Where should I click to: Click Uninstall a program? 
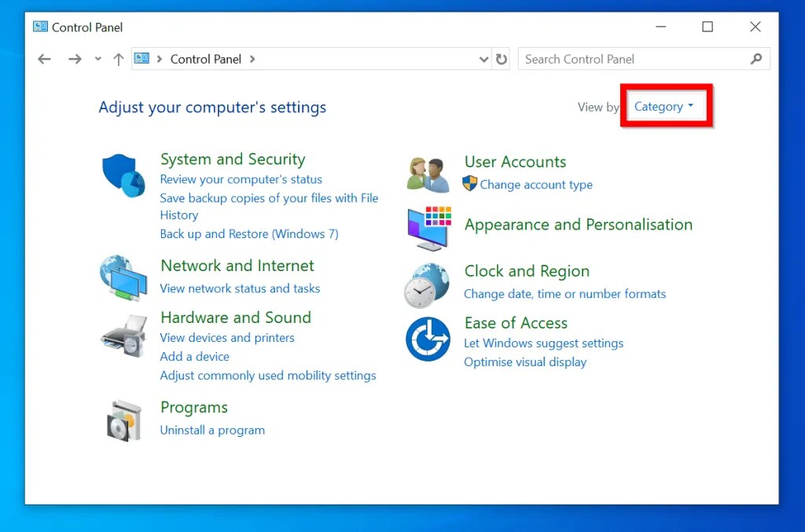[212, 430]
